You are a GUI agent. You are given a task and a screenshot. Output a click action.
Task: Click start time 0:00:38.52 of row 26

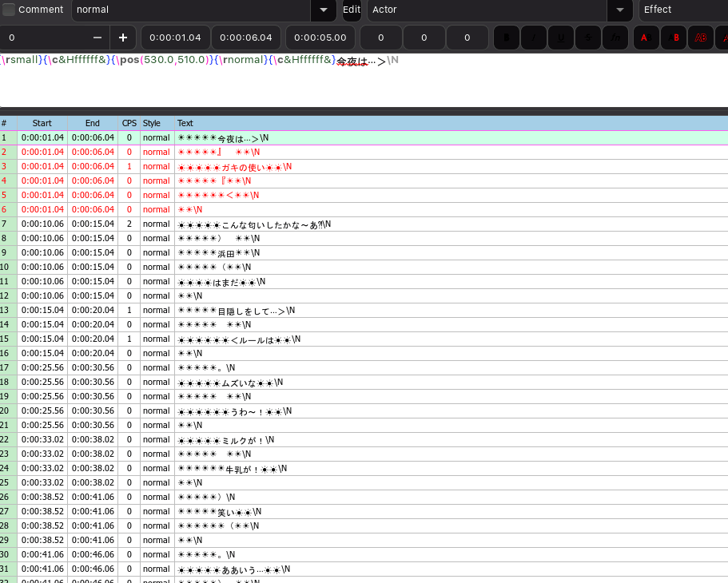pos(42,497)
